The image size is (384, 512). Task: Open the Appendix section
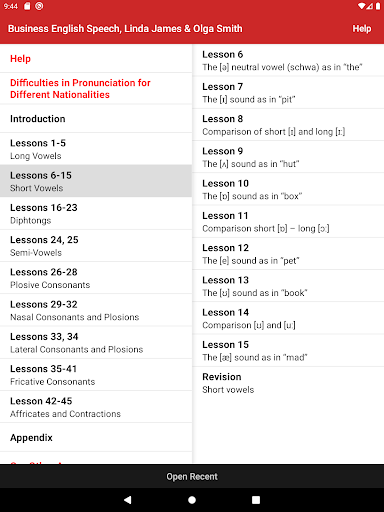(96, 438)
